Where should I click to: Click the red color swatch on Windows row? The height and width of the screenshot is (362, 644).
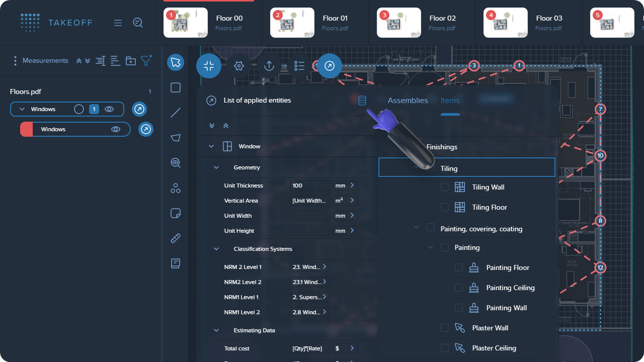click(x=26, y=129)
